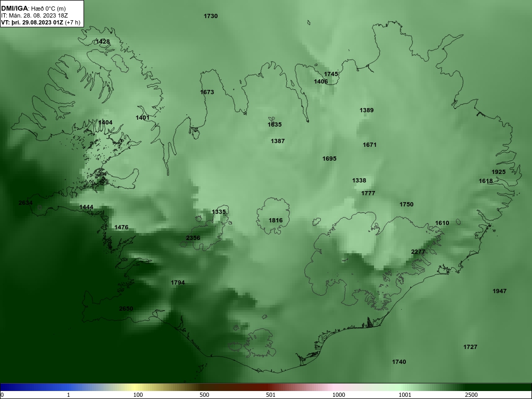Select the 100 label on color scale

tap(138, 395)
